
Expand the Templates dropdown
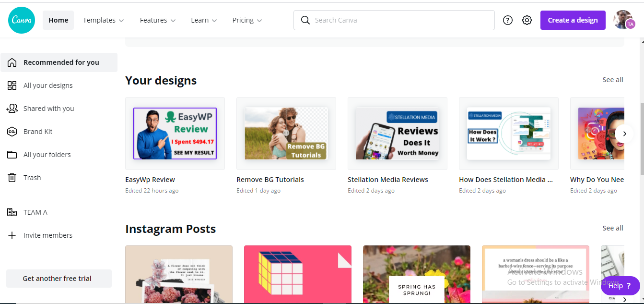[x=103, y=20]
